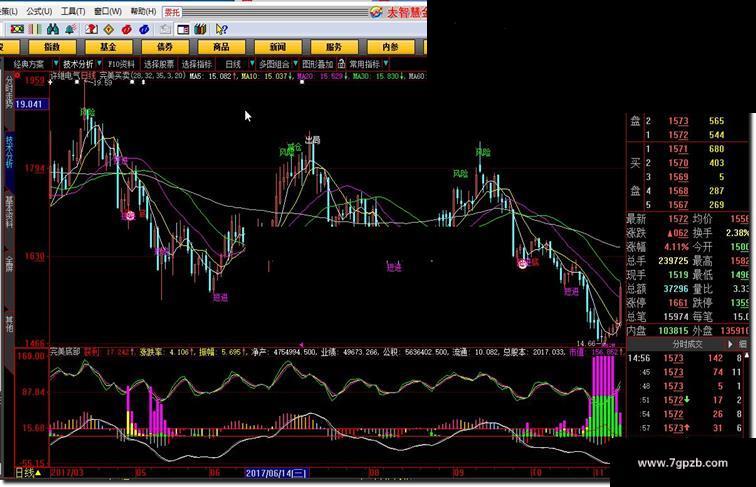
Task: Click the yellow 基金 button
Action: (108, 47)
